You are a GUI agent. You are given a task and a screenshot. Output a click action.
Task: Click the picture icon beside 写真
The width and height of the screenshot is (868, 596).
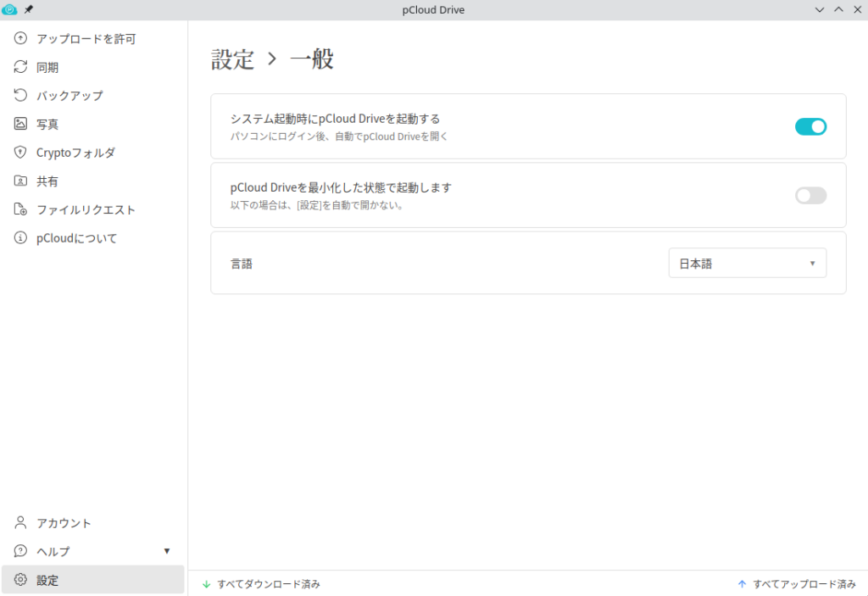(21, 124)
